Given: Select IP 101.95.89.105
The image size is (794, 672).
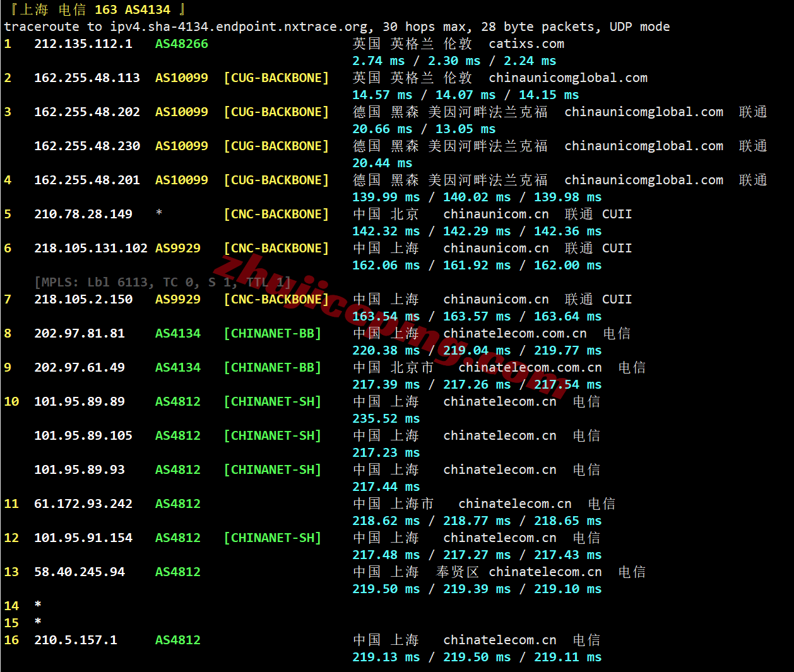Looking at the screenshot, I should tap(83, 435).
